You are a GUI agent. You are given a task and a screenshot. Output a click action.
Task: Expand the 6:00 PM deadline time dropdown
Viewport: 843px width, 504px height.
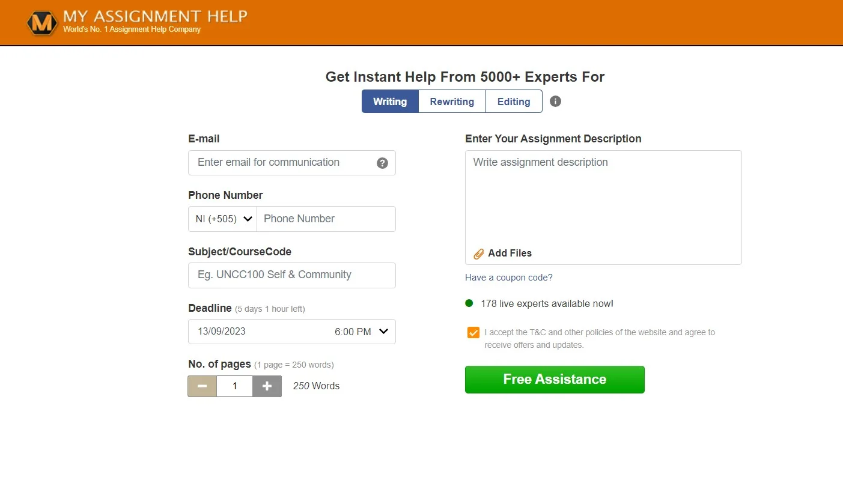[362, 332]
